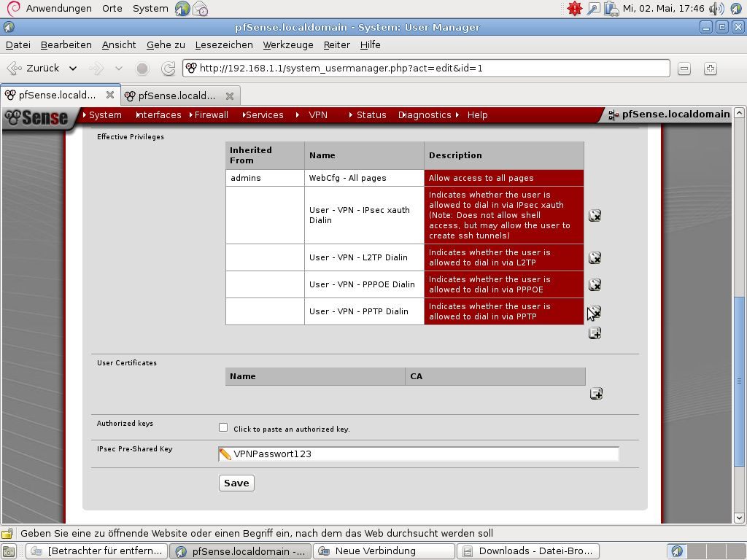
Task: Open the Reiter menu
Action: 337,44
